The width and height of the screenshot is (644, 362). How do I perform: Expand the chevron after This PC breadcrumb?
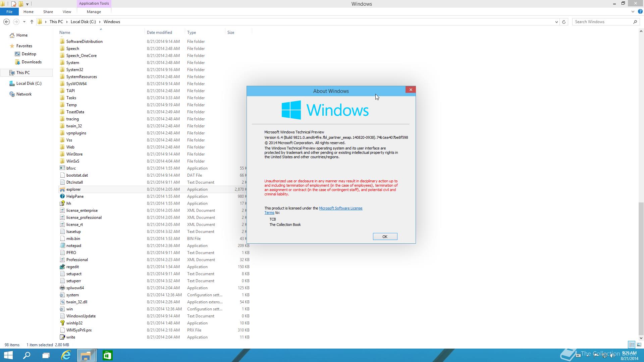[x=67, y=22]
